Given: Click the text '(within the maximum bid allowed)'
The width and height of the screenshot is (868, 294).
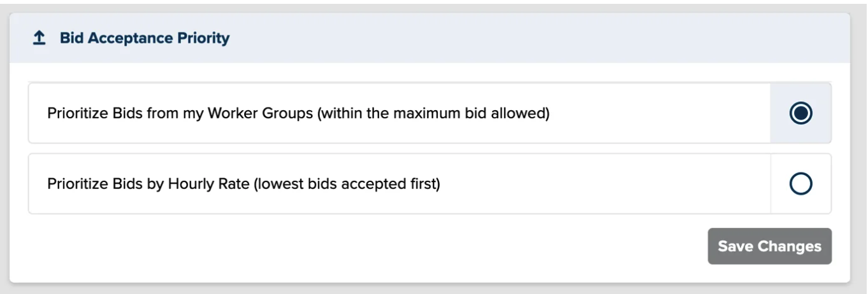Looking at the screenshot, I should pos(433,113).
